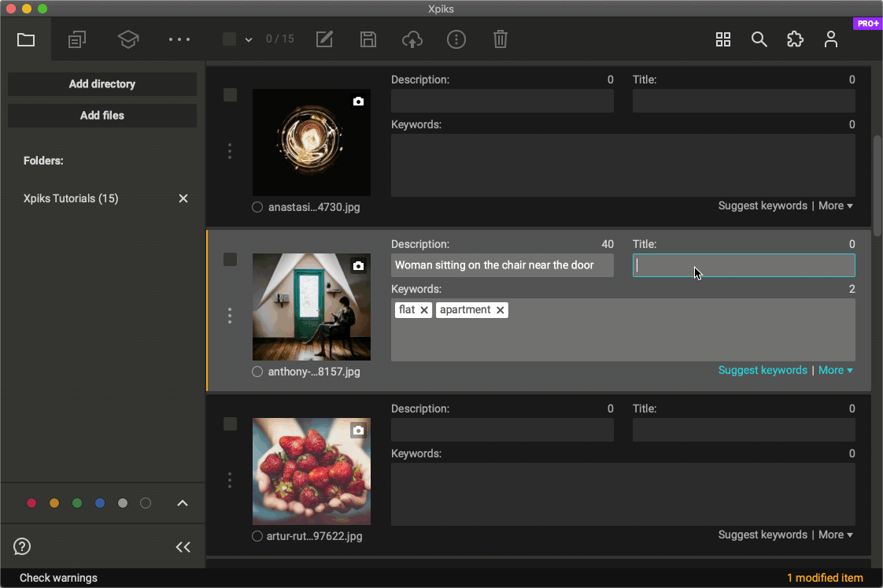
Task: Click the trash delete icon
Action: (x=501, y=39)
